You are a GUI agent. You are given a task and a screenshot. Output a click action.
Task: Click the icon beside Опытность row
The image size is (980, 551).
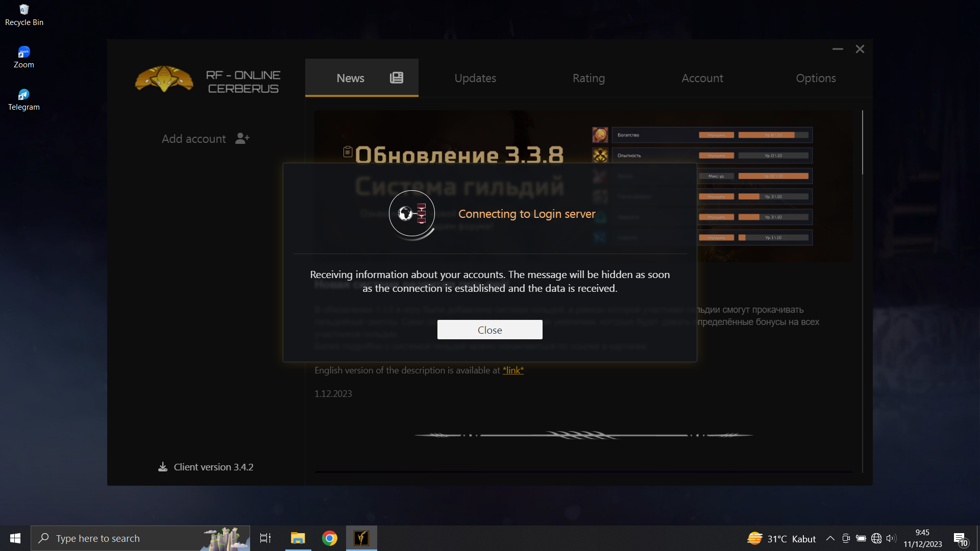point(600,155)
